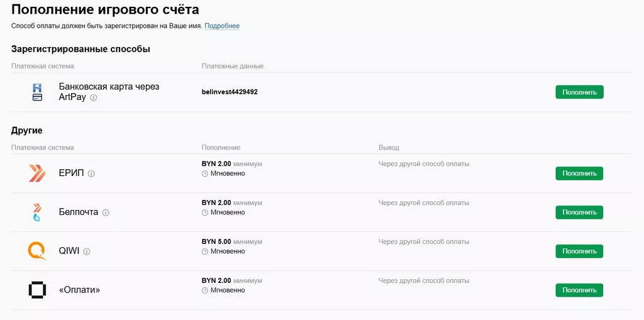Click the ArtPay bank card icon
644x320 pixels.
tap(37, 92)
